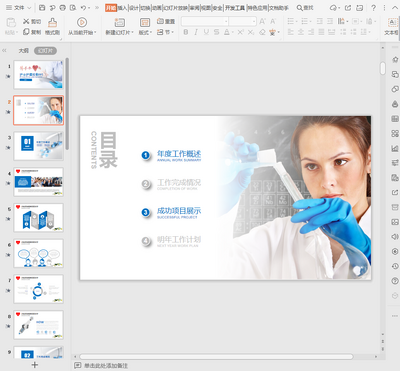Switch to 幻灯片 thumbnails view tab
The image size is (400, 371).
tap(45, 51)
